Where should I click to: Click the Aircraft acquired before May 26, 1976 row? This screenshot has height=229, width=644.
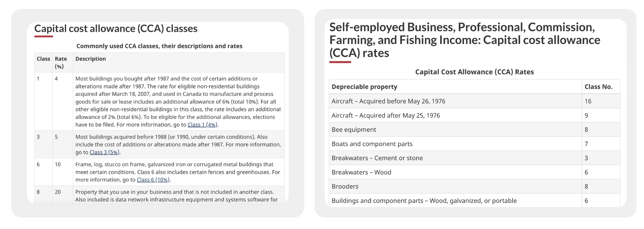point(388,101)
